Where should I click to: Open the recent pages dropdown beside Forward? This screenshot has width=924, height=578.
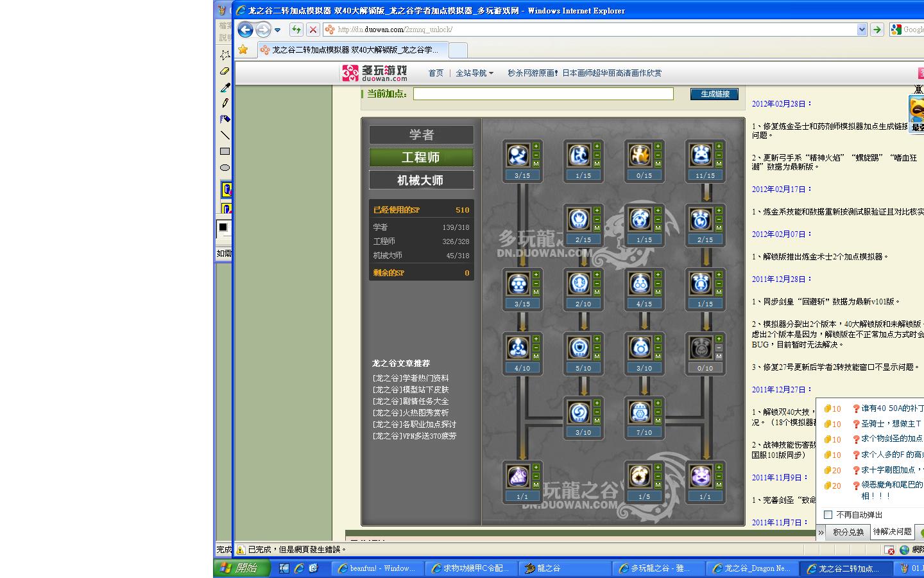tap(277, 30)
